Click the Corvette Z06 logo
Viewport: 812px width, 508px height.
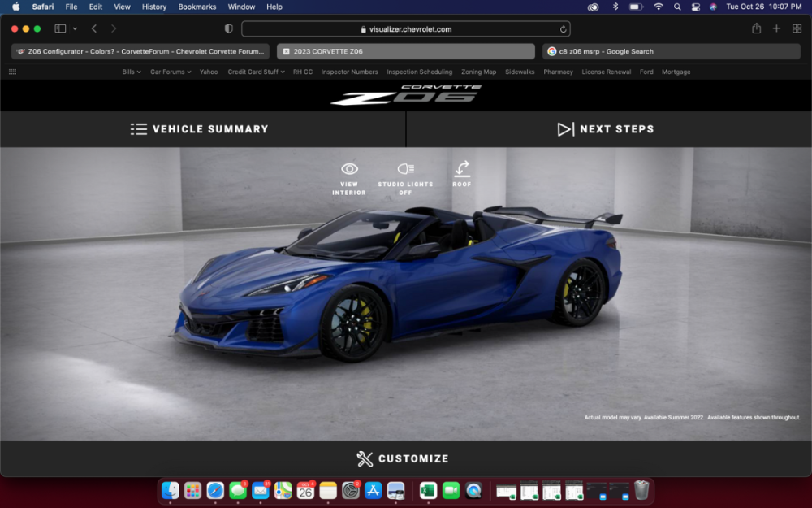tap(407, 95)
